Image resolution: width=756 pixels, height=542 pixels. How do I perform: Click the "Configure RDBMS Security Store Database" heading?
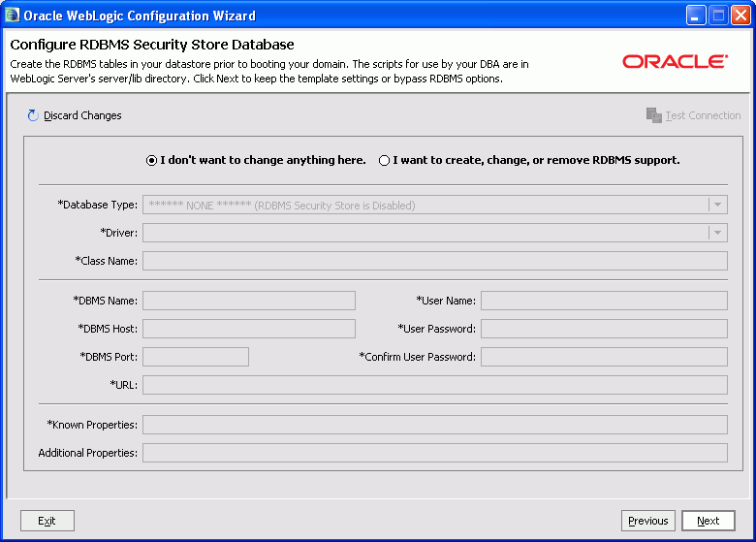(152, 45)
